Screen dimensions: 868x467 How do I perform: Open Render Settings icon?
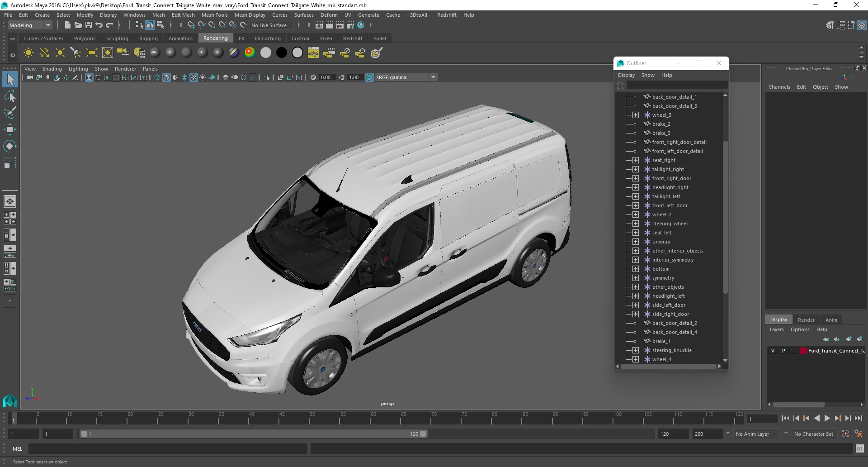coord(350,25)
